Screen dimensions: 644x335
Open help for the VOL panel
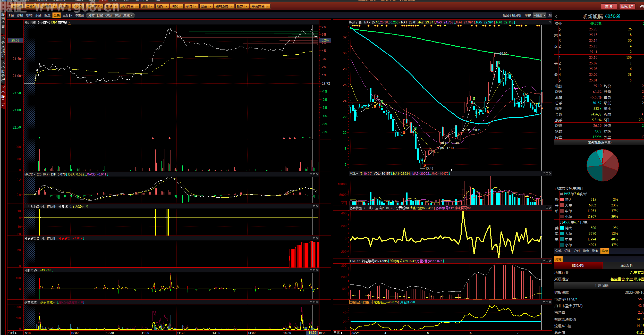click(544, 174)
